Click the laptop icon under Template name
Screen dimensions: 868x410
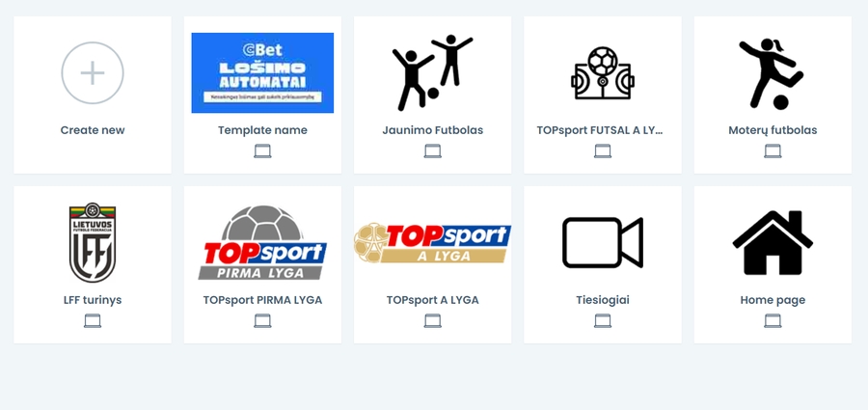(262, 150)
